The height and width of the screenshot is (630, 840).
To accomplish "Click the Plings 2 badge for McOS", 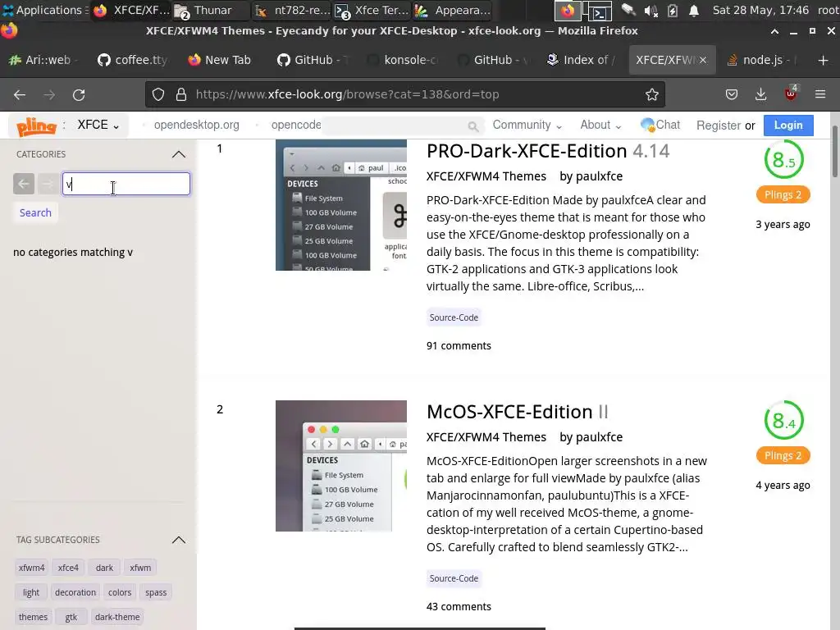I will pyautogui.click(x=783, y=456).
